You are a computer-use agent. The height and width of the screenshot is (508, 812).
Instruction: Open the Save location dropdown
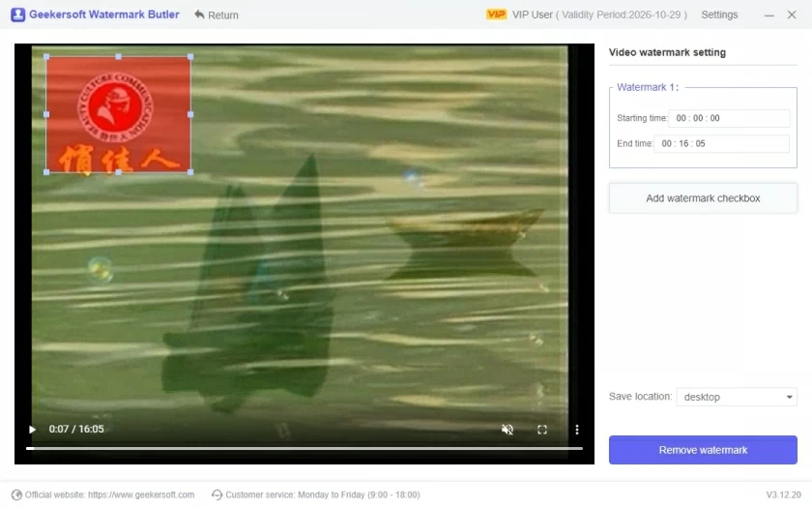tap(737, 397)
